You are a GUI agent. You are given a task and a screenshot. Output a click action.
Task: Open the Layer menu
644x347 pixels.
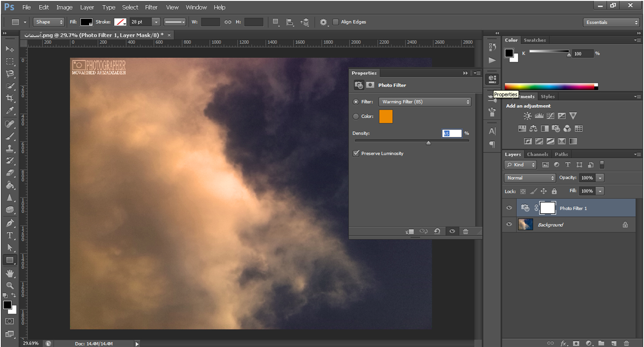pyautogui.click(x=87, y=7)
